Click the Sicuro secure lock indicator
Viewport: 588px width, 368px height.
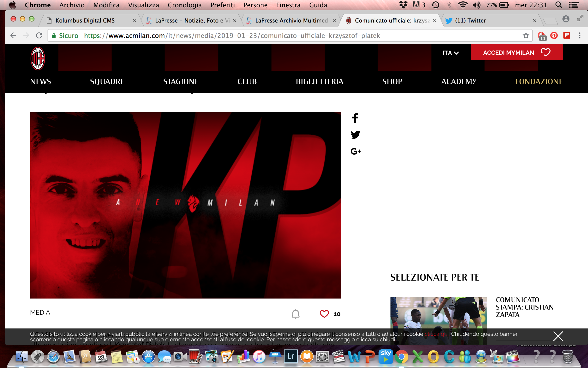click(x=65, y=35)
